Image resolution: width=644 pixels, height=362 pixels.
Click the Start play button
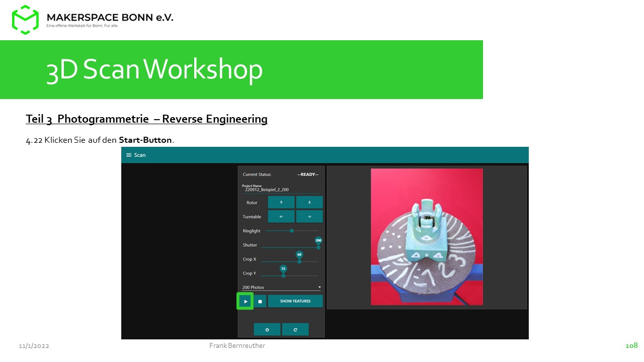pos(246,301)
